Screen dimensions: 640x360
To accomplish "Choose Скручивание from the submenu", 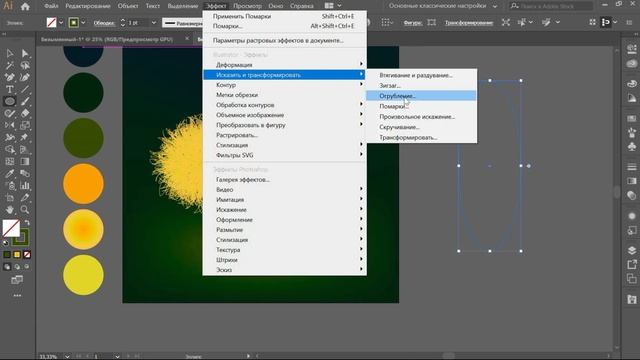I will click(x=421, y=127).
